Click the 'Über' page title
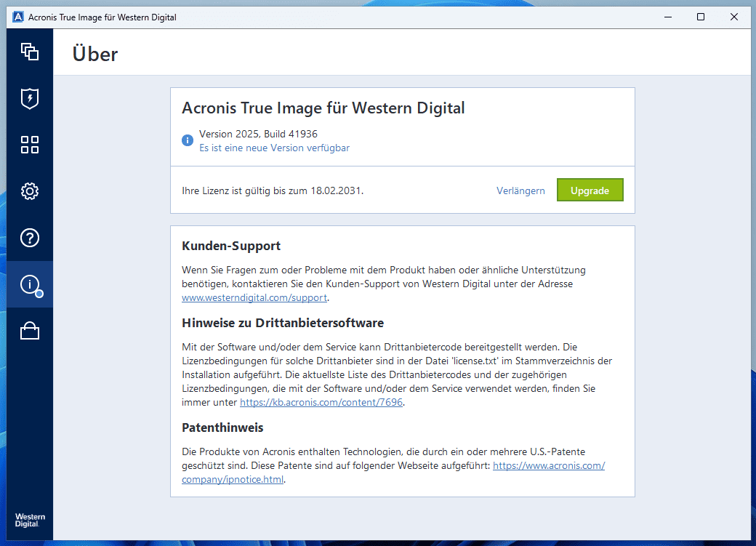 click(95, 53)
